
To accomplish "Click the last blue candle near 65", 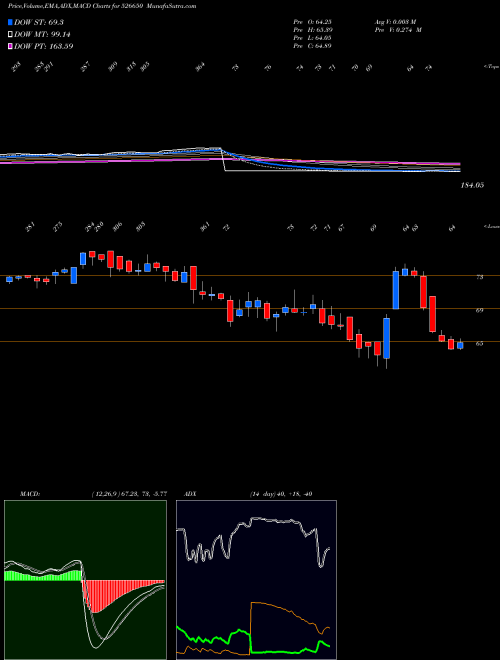I will 460,345.
